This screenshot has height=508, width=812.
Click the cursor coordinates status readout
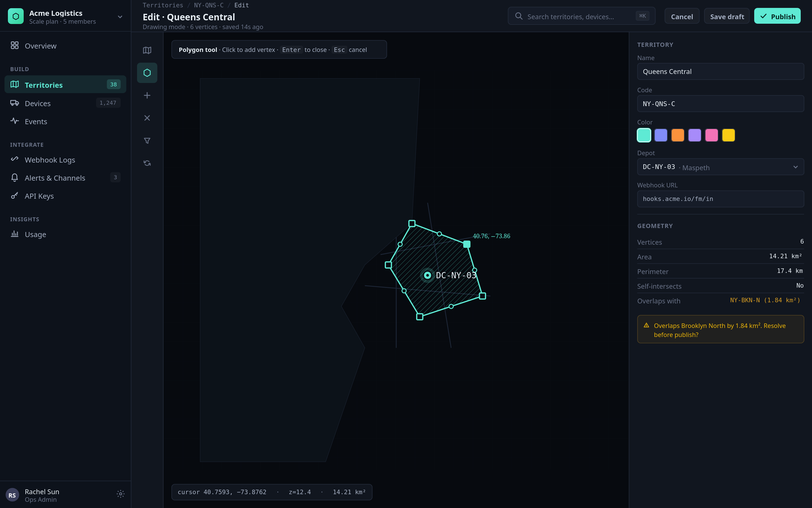point(222,492)
